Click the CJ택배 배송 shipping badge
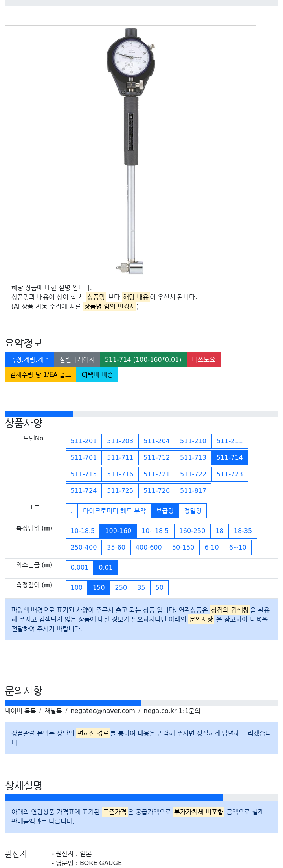 (x=97, y=374)
